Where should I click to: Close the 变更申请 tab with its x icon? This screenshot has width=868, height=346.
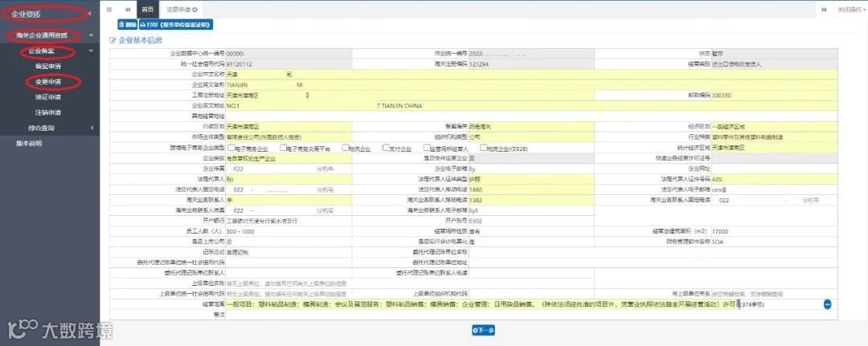click(x=194, y=10)
